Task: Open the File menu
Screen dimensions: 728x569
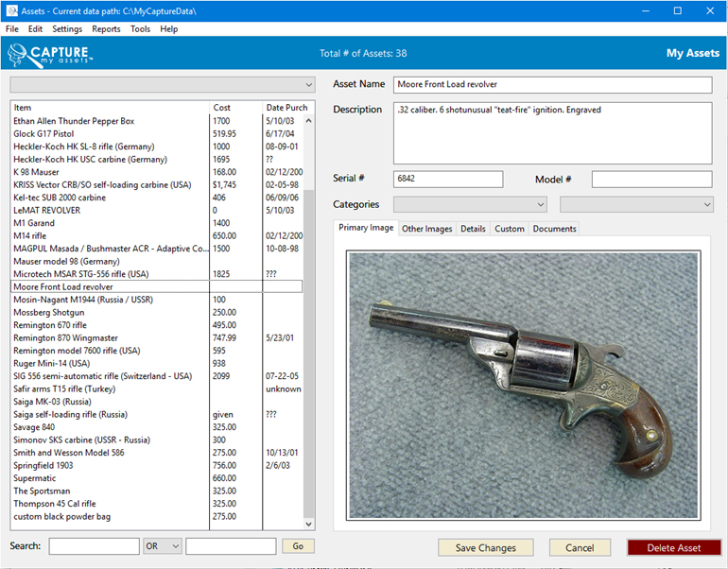Action: [11, 29]
